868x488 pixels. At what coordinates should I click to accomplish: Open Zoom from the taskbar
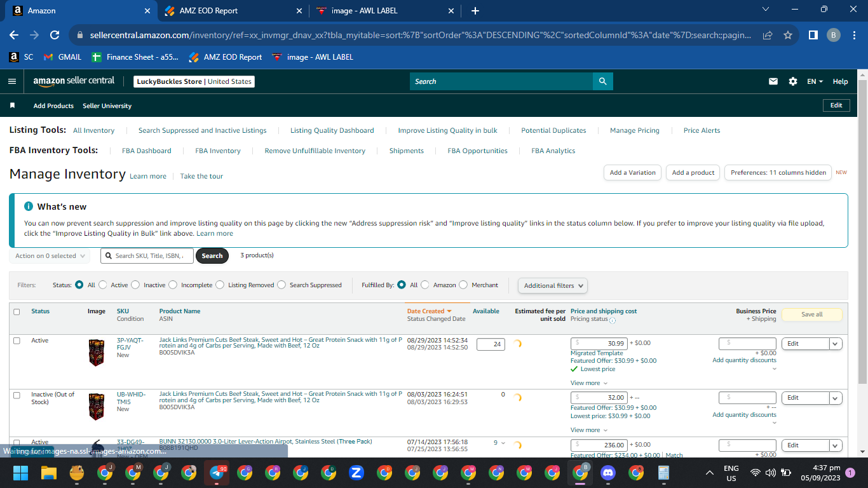click(x=356, y=473)
